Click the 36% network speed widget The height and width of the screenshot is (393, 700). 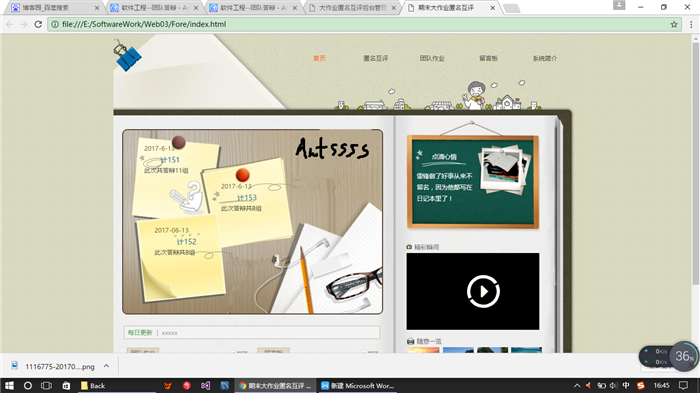[684, 356]
